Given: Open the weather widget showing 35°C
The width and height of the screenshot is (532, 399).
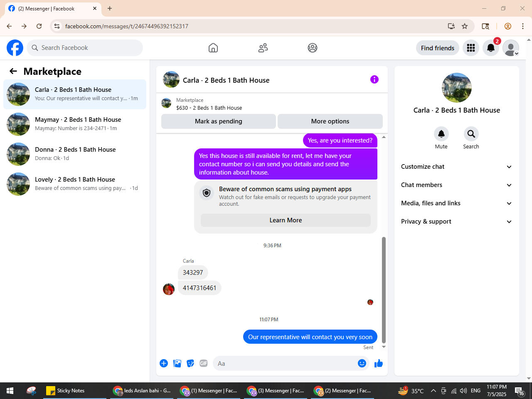Looking at the screenshot, I should (x=411, y=391).
